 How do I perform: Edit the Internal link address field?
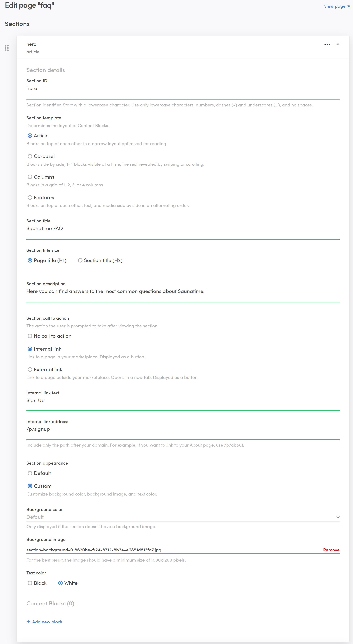pos(183,429)
